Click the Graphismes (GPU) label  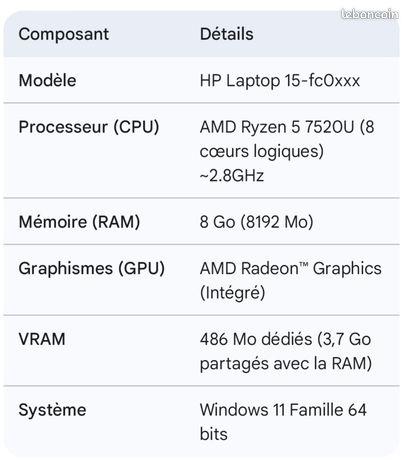92,268
